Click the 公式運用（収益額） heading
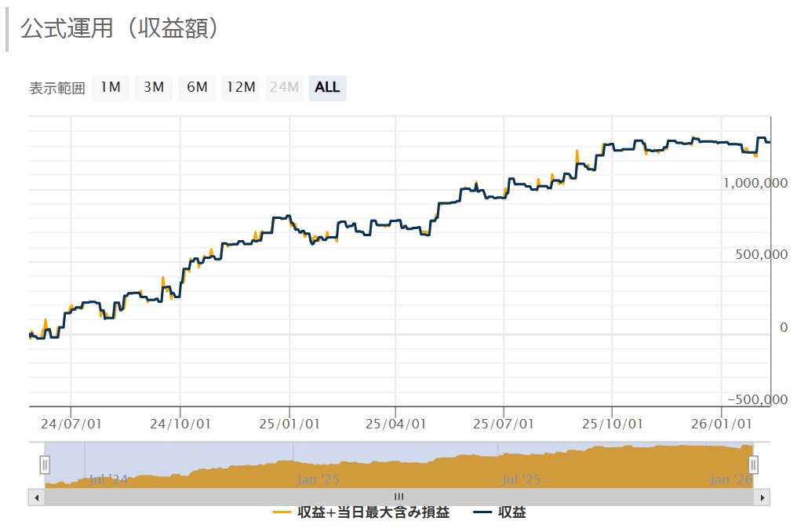The image size is (797, 532). click(119, 28)
